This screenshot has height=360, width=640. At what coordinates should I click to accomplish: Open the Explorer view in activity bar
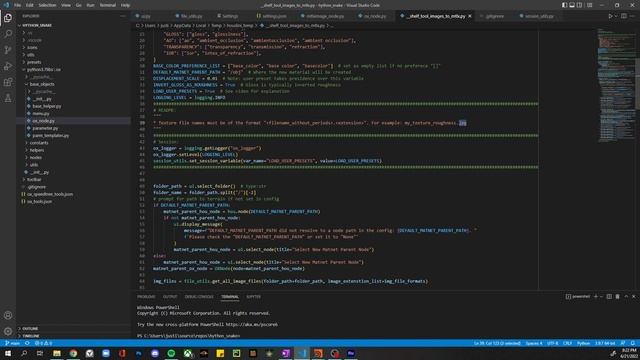tap(8, 18)
